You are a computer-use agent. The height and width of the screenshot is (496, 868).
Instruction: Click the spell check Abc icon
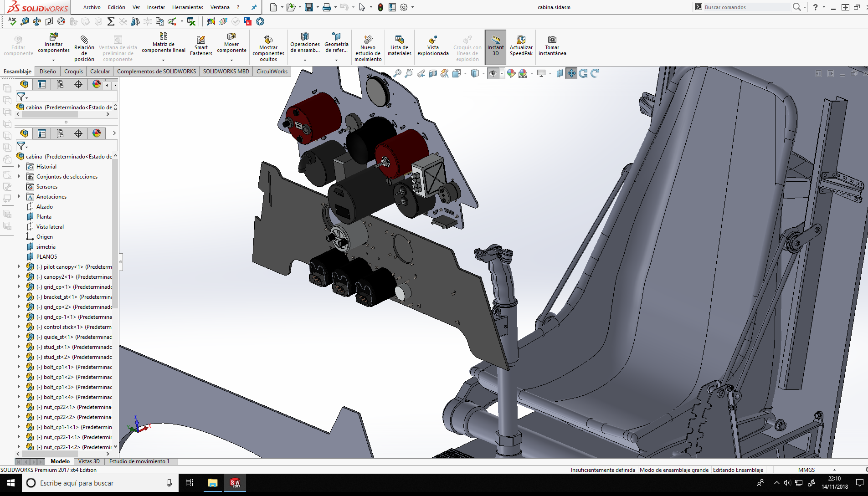click(x=12, y=21)
